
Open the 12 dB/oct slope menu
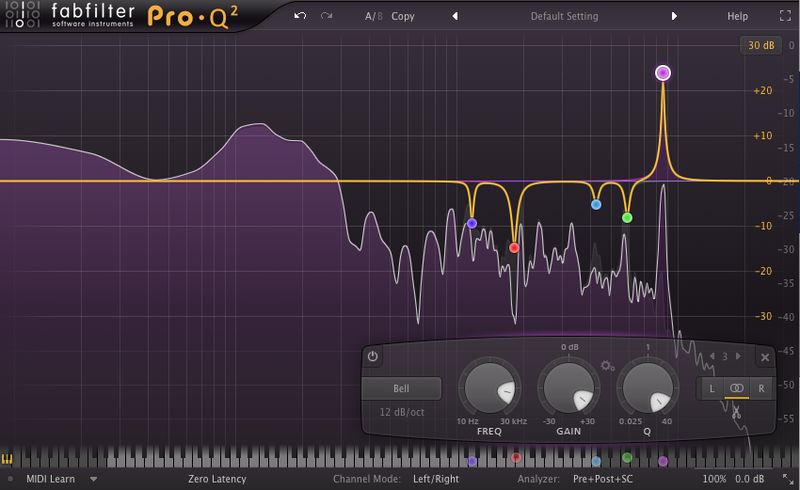point(401,412)
